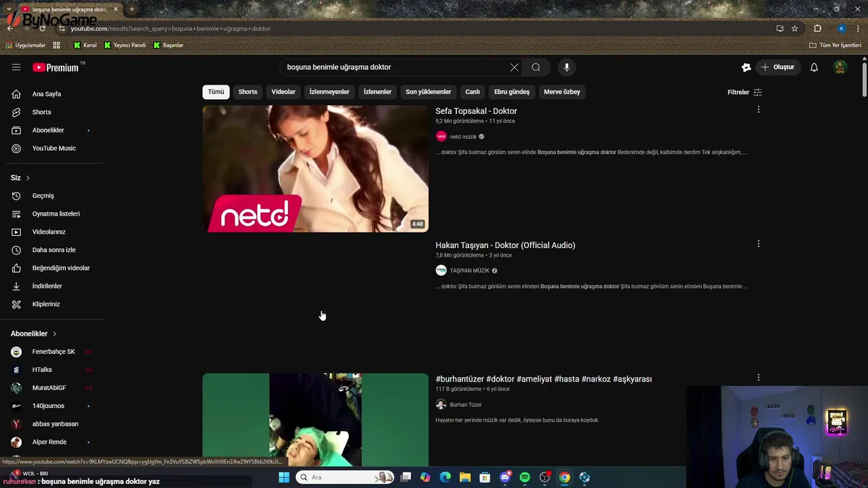868x488 pixels.
Task: Open a new Chrome tab
Action: [x=132, y=9]
